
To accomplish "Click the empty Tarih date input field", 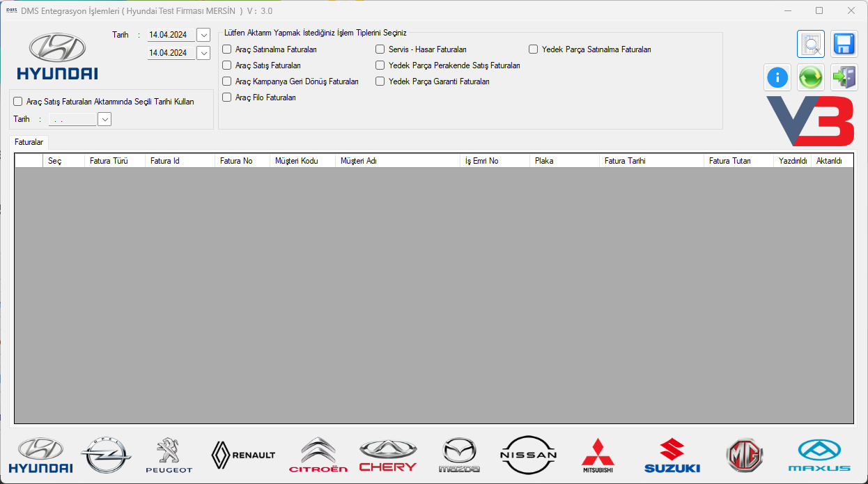I will point(72,119).
